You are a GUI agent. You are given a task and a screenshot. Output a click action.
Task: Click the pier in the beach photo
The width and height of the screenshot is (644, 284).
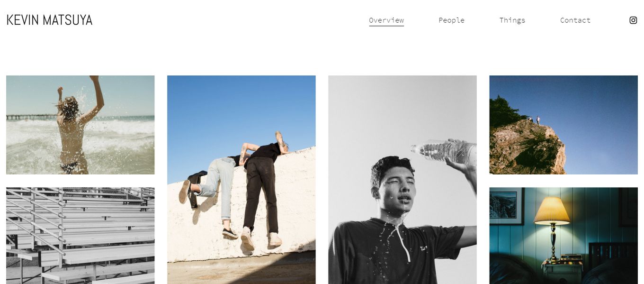(x=30, y=117)
